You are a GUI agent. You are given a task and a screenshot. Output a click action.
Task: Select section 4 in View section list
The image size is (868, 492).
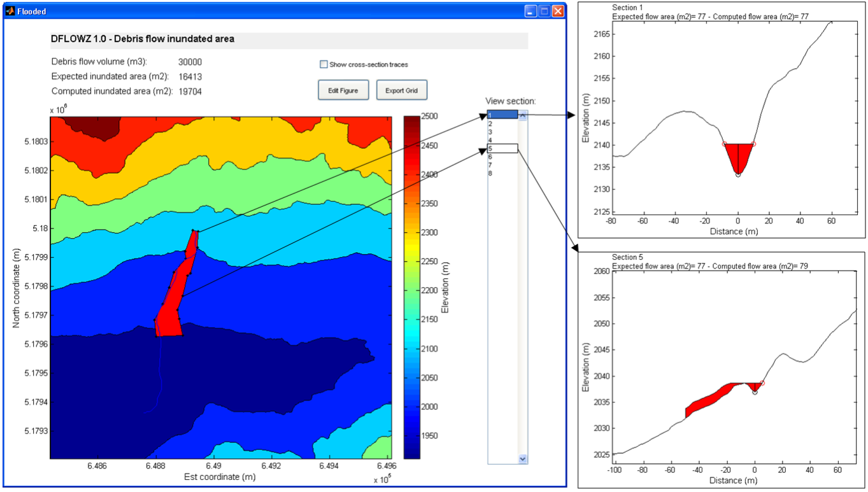(x=502, y=140)
